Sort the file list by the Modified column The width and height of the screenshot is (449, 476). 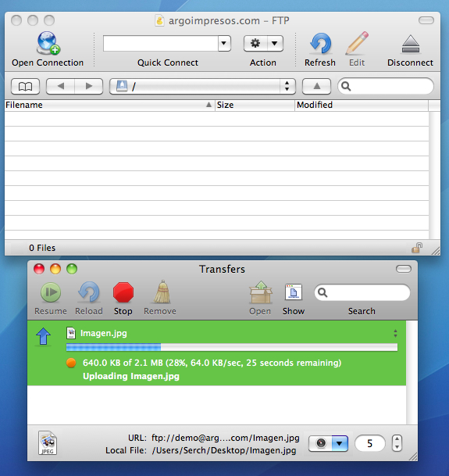click(362, 105)
